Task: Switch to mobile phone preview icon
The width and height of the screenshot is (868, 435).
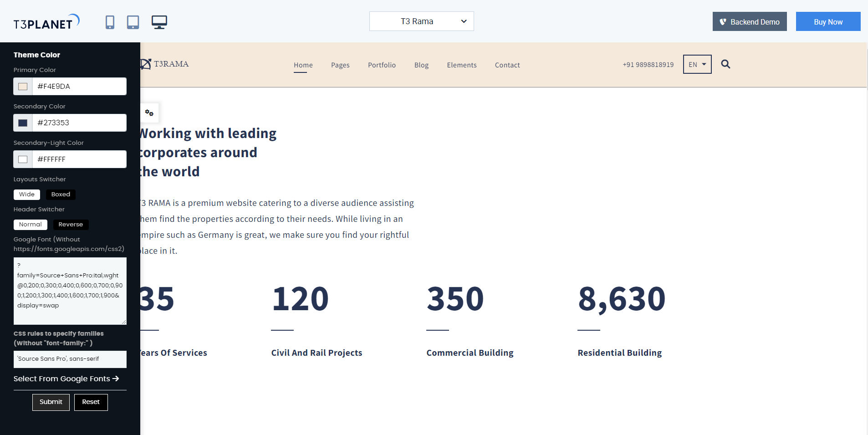Action: pyautogui.click(x=110, y=22)
